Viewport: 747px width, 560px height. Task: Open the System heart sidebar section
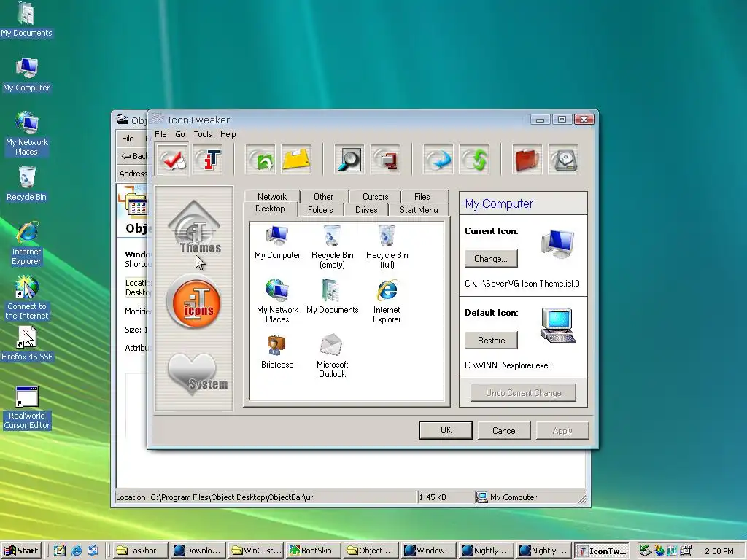pos(196,375)
